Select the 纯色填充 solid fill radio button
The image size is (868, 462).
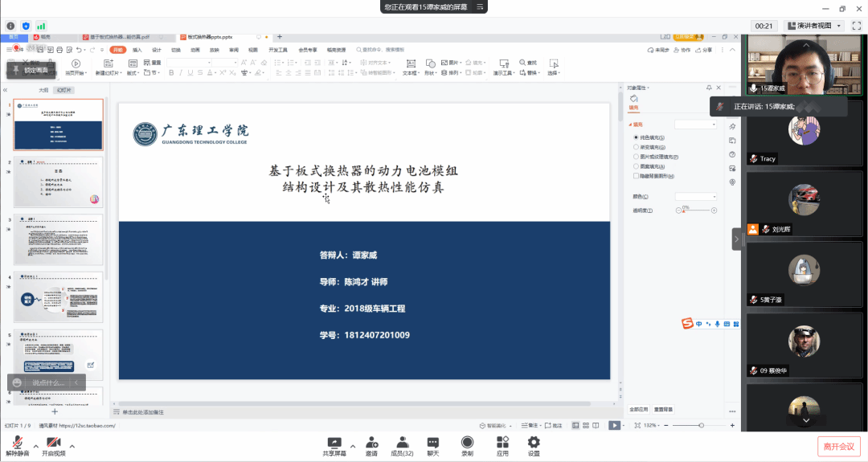point(636,138)
